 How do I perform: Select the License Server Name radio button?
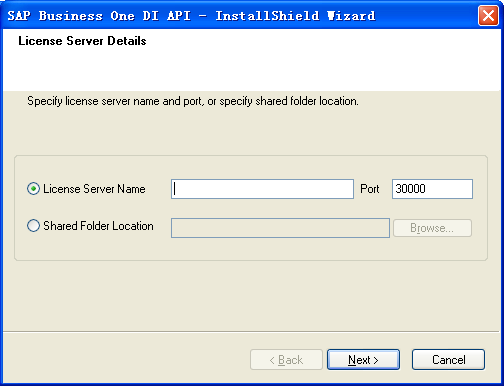point(33,189)
